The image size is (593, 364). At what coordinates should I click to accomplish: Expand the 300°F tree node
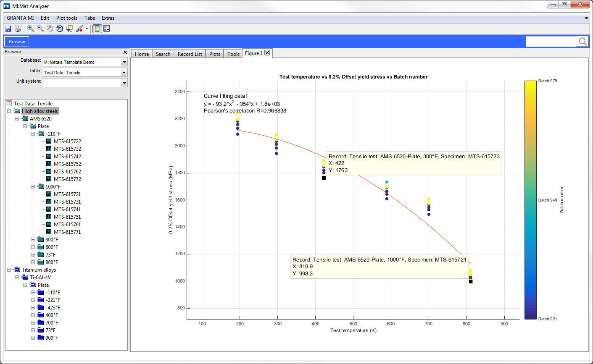[34, 239]
